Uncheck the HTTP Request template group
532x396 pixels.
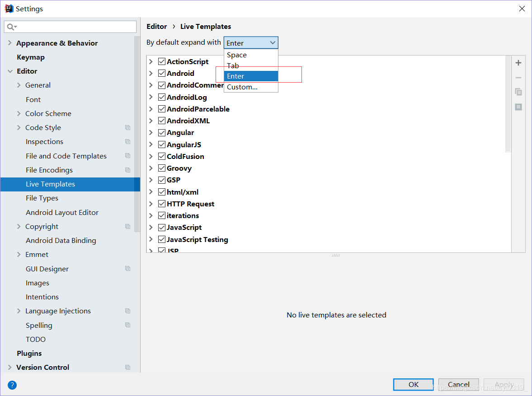click(162, 204)
